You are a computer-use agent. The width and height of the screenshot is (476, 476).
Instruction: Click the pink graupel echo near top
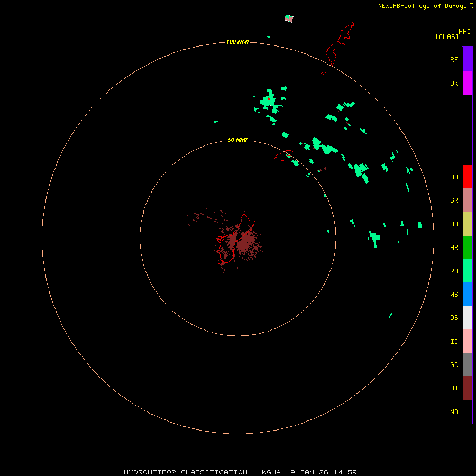pyautogui.click(x=289, y=19)
